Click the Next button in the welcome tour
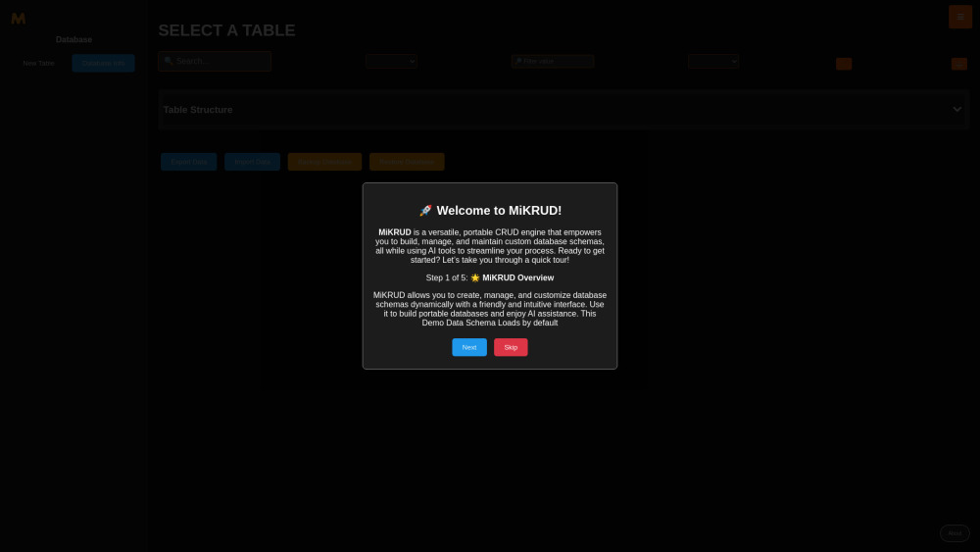 tap(468, 347)
